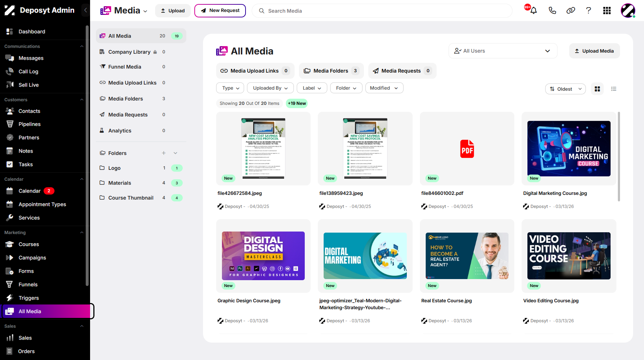Image resolution: width=644 pixels, height=360 pixels.
Task: Open the All Users dropdown
Action: click(503, 51)
